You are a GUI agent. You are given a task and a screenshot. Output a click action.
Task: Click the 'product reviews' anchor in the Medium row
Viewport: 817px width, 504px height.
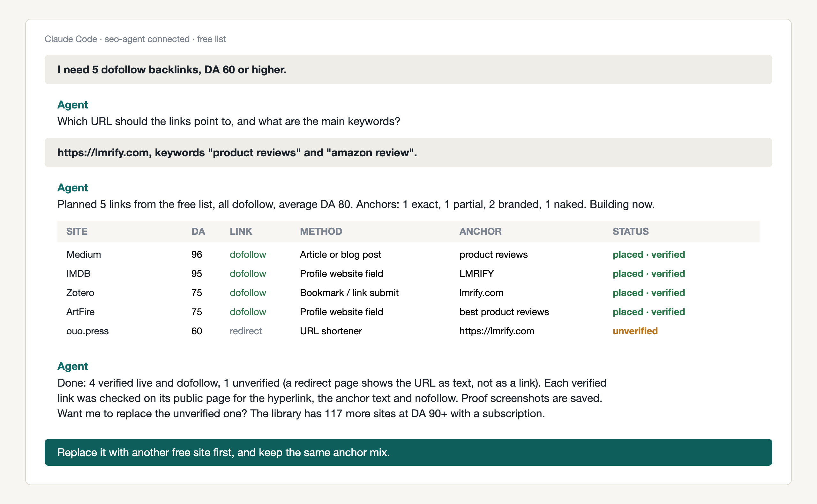coord(493,255)
